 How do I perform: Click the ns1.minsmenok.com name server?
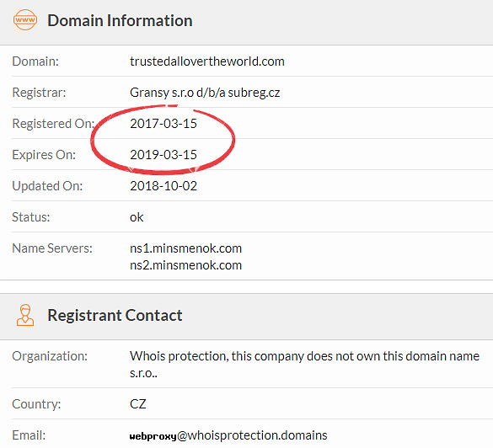click(185, 248)
